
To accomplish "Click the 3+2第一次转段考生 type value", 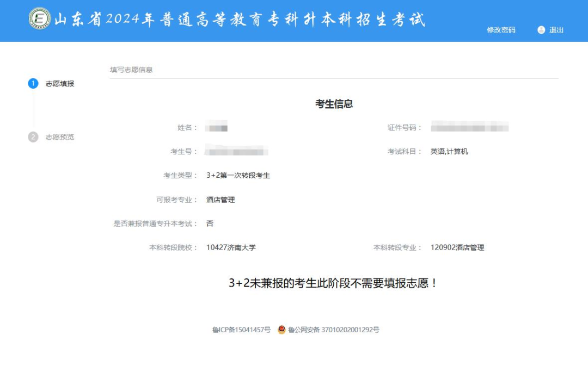I will coord(238,176).
